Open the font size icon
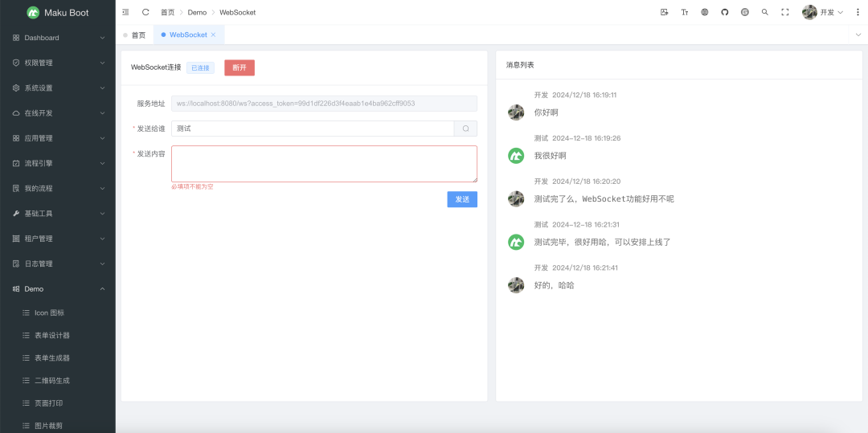 click(685, 12)
